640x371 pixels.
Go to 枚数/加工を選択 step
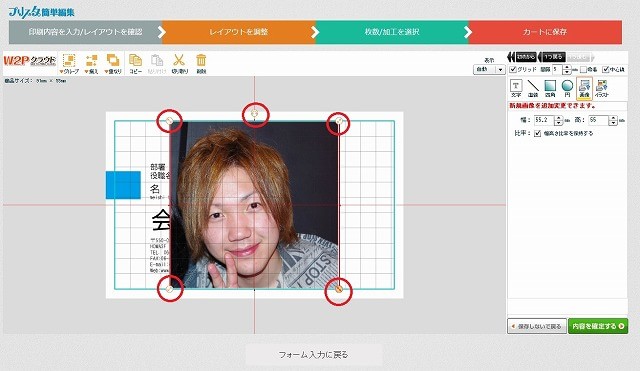point(392,32)
